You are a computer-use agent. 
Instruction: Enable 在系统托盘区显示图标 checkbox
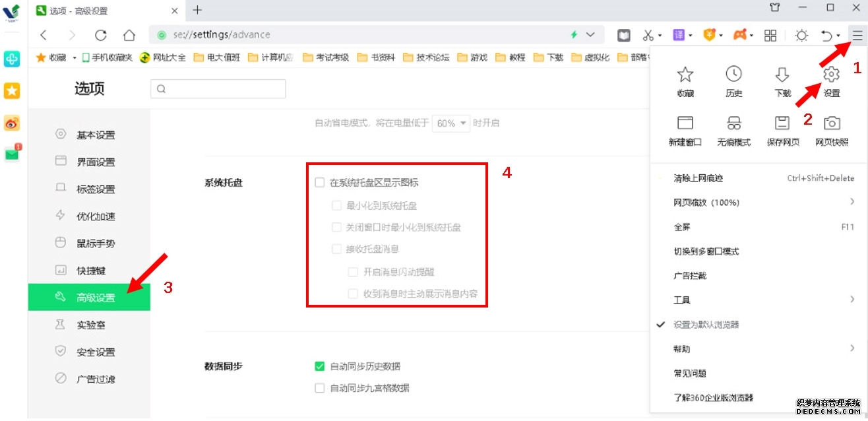(320, 183)
